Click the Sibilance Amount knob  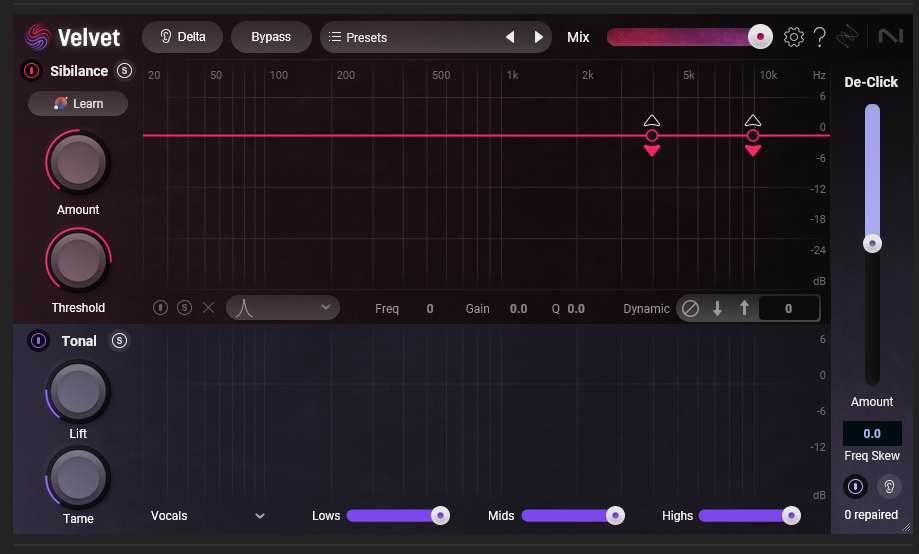click(x=78, y=162)
